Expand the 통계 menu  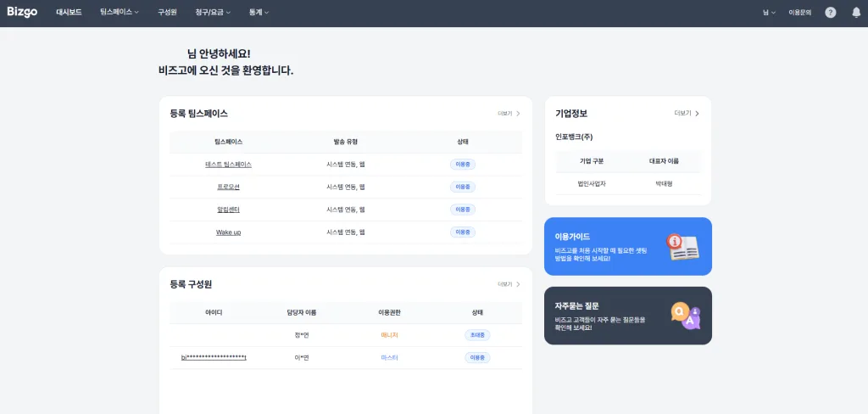[259, 12]
